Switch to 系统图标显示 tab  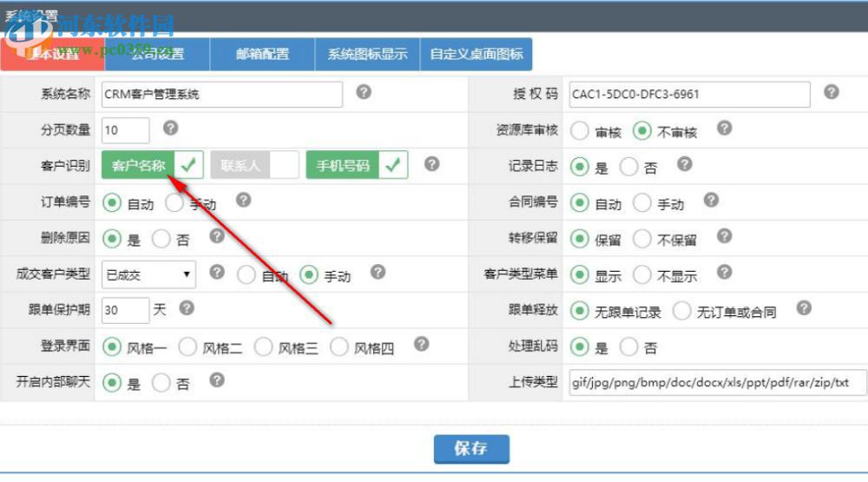[367, 55]
